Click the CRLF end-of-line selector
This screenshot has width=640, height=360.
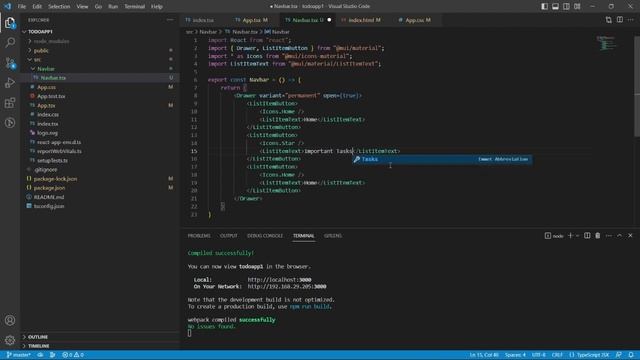click(557, 355)
